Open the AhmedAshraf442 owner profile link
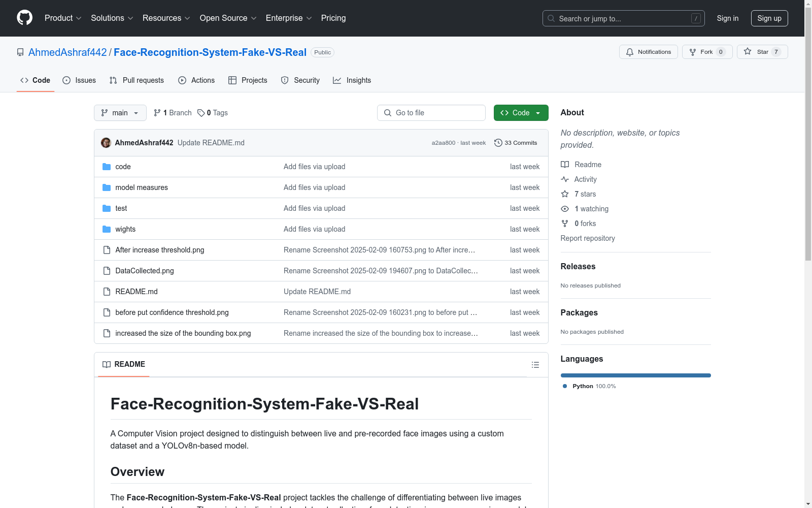812x508 pixels. point(67,52)
